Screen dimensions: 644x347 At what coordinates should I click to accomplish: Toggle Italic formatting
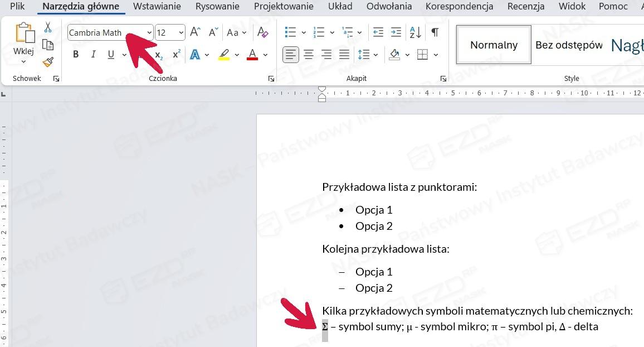coord(93,55)
